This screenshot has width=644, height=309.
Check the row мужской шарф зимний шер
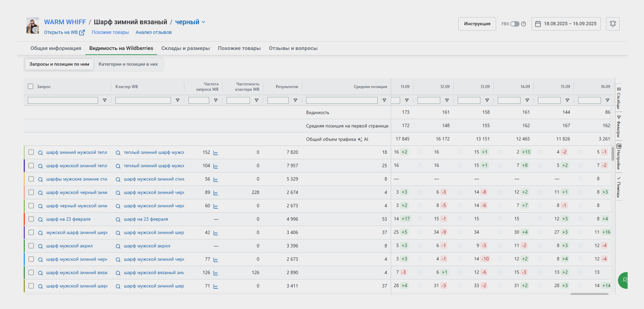(x=31, y=232)
